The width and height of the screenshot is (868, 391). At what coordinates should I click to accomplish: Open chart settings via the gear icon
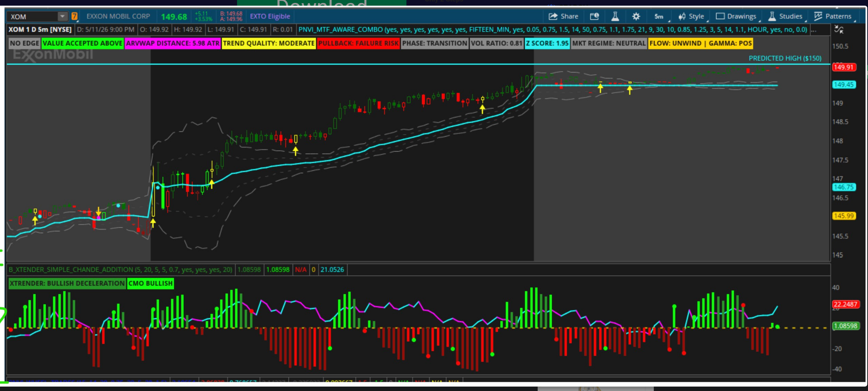636,16
